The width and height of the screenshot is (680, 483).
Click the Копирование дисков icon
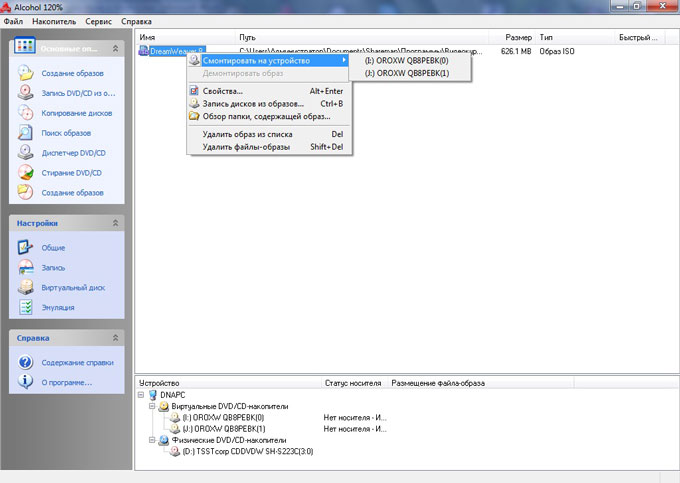click(26, 112)
